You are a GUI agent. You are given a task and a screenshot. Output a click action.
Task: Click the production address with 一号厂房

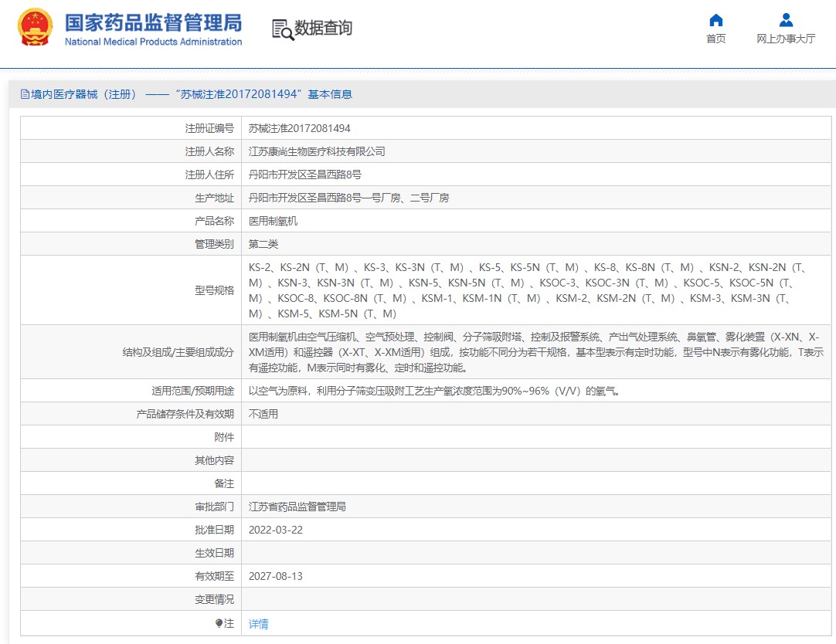coord(348,198)
